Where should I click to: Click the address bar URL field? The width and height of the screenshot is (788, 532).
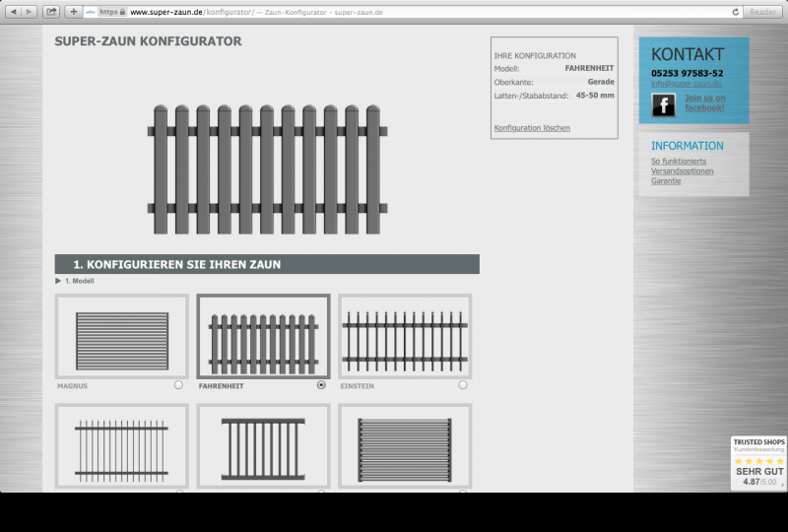tap(412, 12)
